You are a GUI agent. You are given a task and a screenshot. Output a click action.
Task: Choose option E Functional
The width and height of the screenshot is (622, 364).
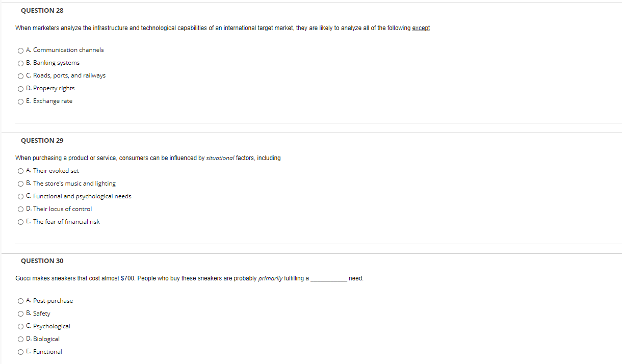point(20,352)
